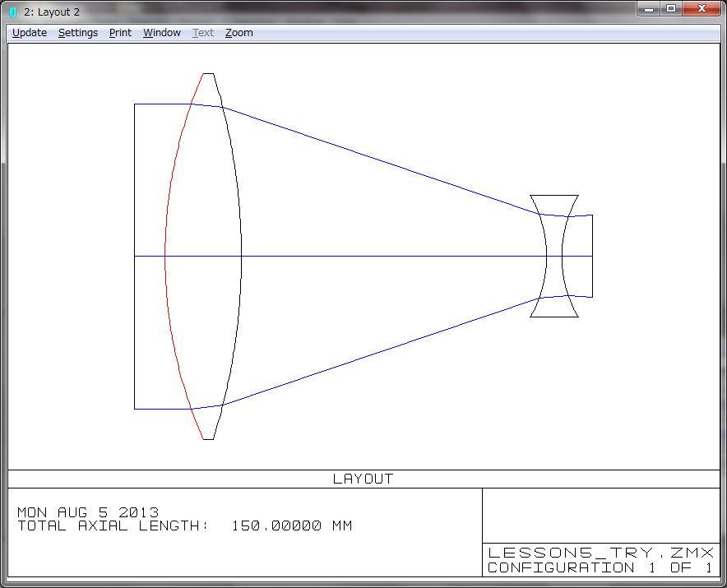Open the Zoom menu
Image resolution: width=727 pixels, height=588 pixels.
click(238, 33)
